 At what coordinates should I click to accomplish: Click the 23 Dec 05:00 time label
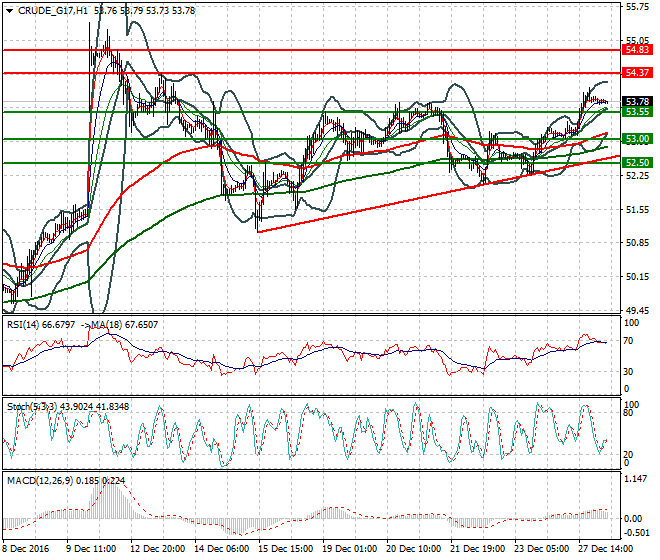pos(541,549)
